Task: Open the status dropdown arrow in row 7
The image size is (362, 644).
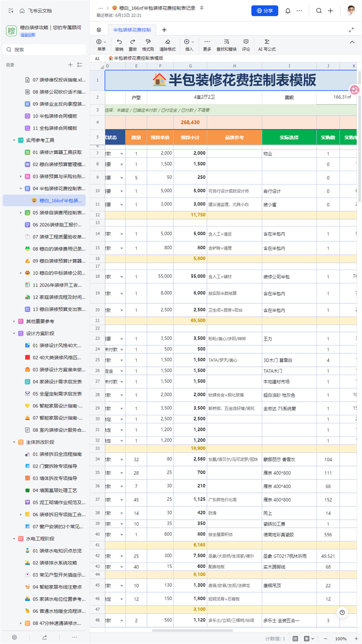Action: [122, 154]
